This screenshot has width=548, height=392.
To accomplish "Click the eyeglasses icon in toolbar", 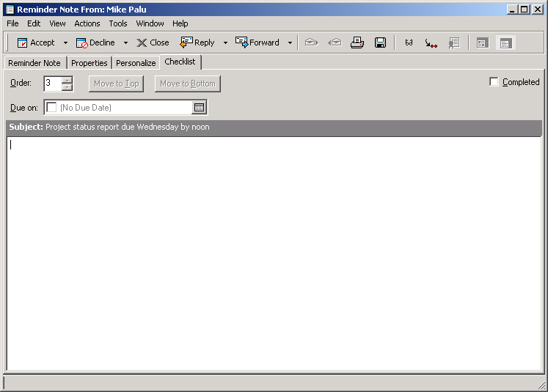I will click(409, 42).
